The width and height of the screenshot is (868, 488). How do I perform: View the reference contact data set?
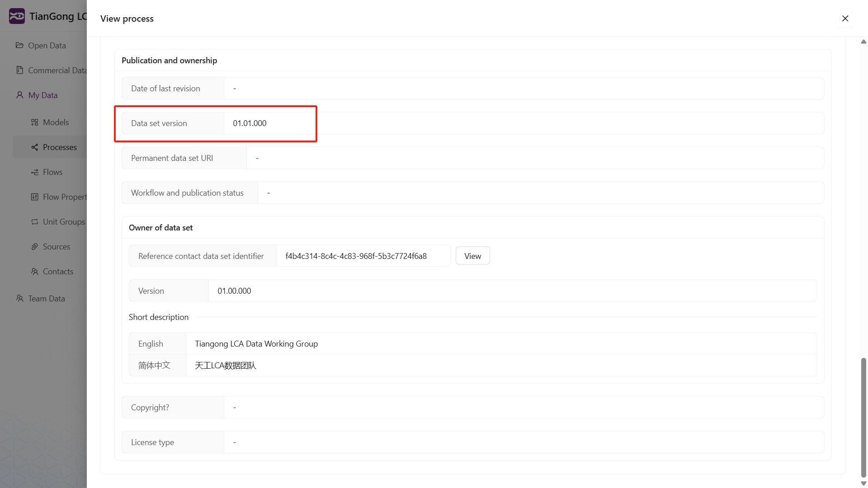472,256
